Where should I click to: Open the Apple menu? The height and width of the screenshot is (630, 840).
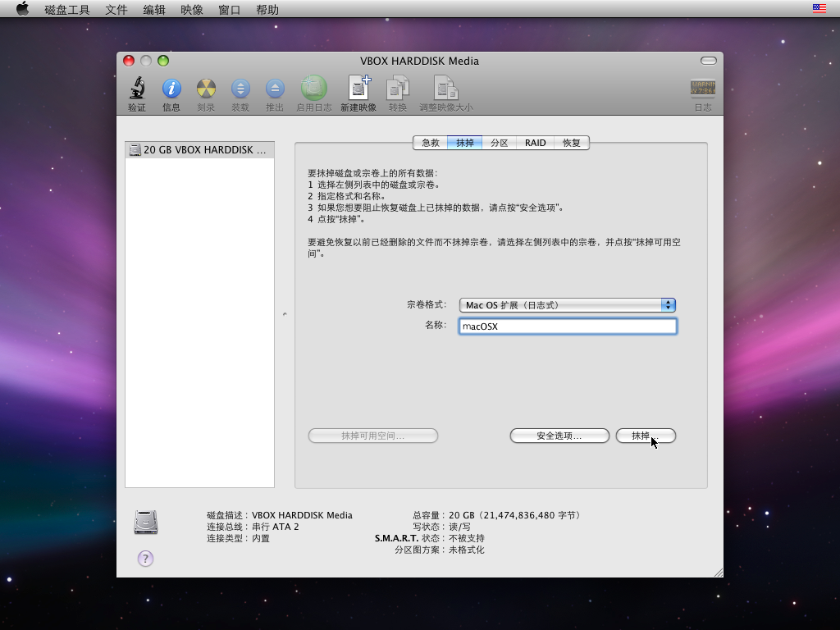coord(22,9)
